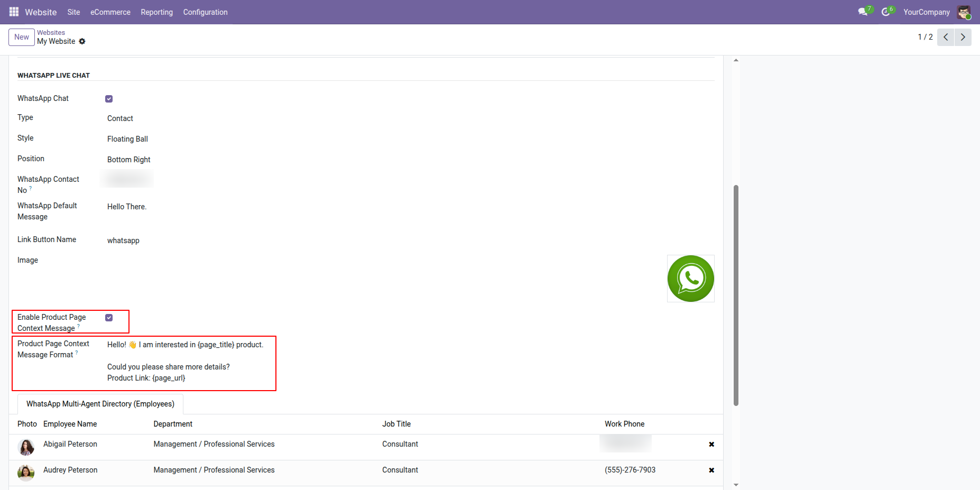Screen dimensions: 980x490
Task: Open the apps grid menu icon
Action: [14, 12]
